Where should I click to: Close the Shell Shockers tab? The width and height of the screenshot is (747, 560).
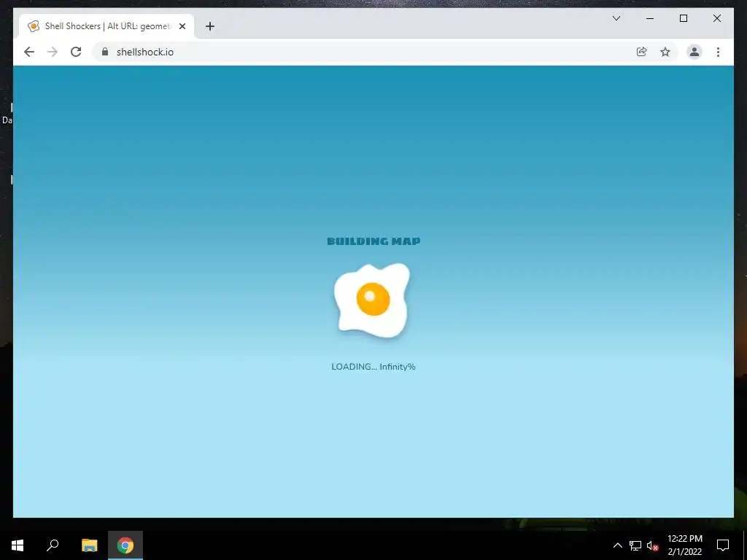coord(182,26)
